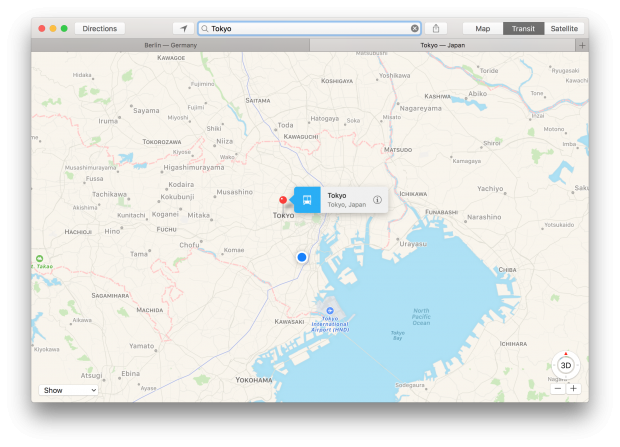Click the Musashino label
Image resolution: width=620 pixels, height=447 pixels.
click(x=234, y=192)
